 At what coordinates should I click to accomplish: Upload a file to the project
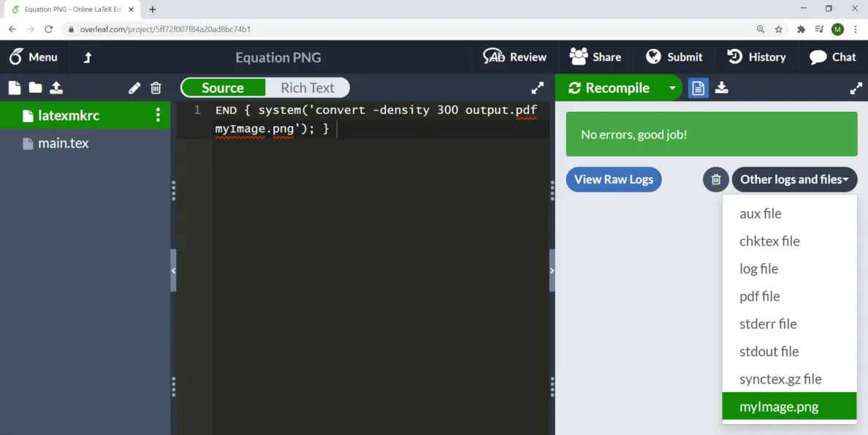click(x=56, y=88)
